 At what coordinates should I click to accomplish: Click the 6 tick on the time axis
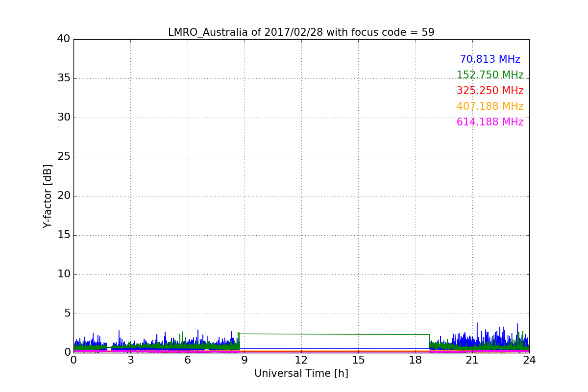(x=187, y=360)
